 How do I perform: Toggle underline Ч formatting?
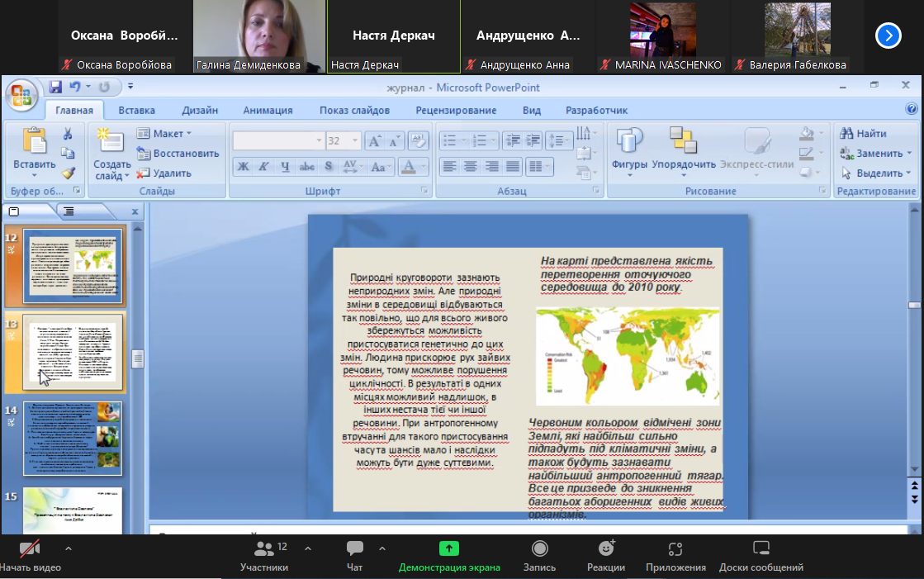[x=286, y=167]
